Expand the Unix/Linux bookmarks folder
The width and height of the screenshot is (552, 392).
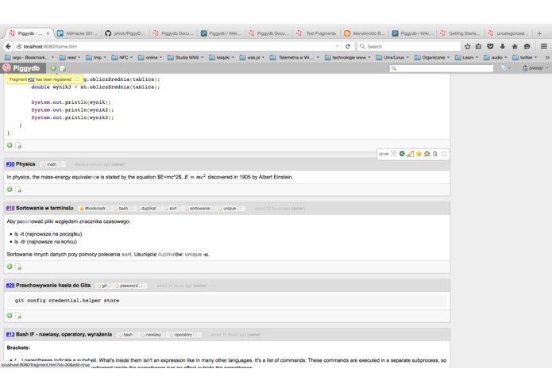pyautogui.click(x=392, y=57)
